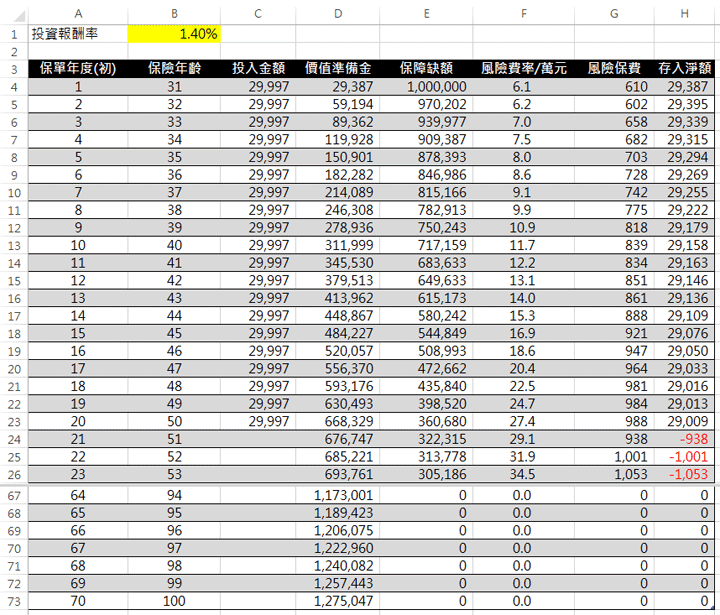Click the 存入淨額 header cell
This screenshot has height=615, width=720.
click(x=684, y=68)
